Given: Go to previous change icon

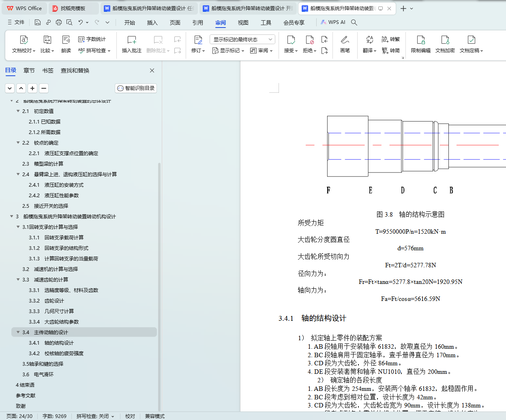Looking at the screenshot, I should pyautogui.click(x=324, y=39).
